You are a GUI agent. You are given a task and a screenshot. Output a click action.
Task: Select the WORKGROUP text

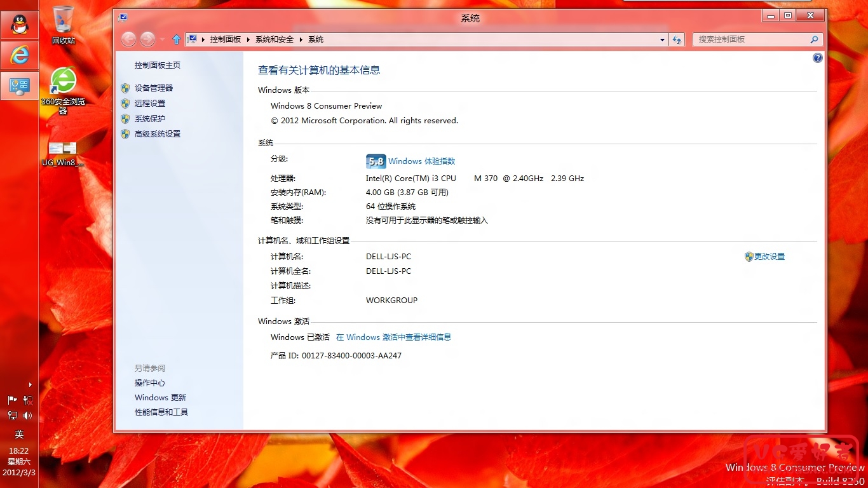tap(391, 301)
